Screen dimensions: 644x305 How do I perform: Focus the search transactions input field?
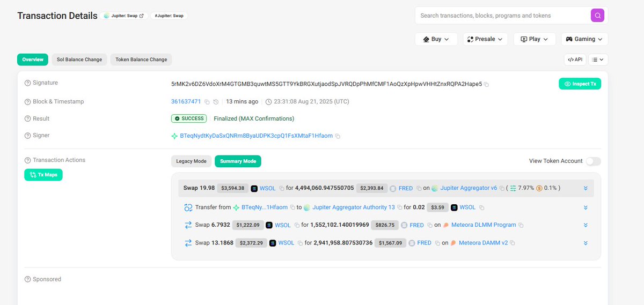coord(503,16)
